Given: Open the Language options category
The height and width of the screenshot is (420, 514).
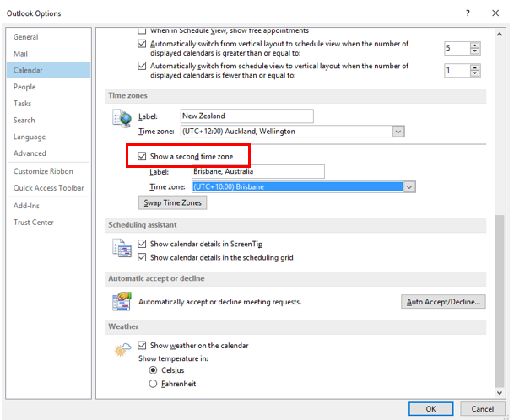Looking at the screenshot, I should point(48,137).
